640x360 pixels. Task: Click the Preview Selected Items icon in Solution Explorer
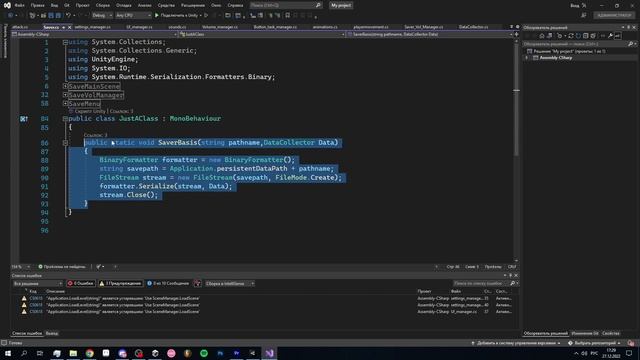[x=618, y=36]
